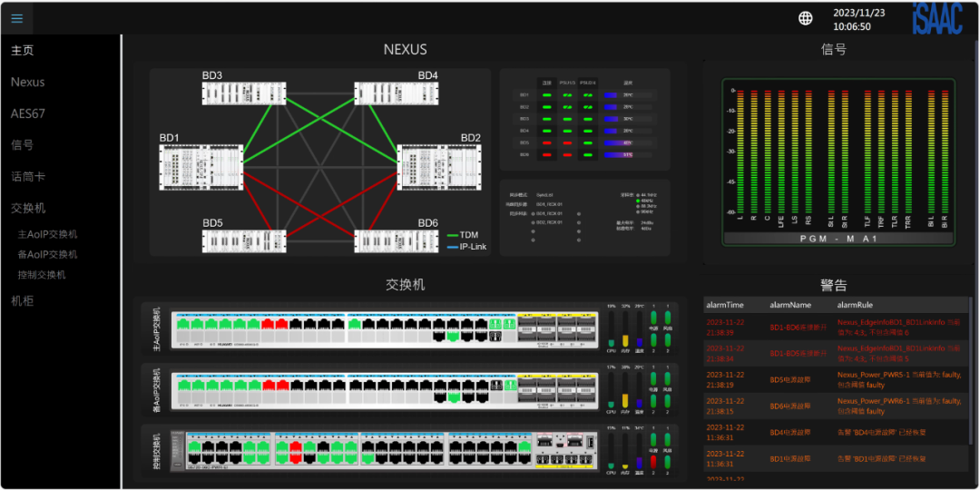Open the 控制交换机 sub-item
The width and height of the screenshot is (980, 490).
click(42, 275)
